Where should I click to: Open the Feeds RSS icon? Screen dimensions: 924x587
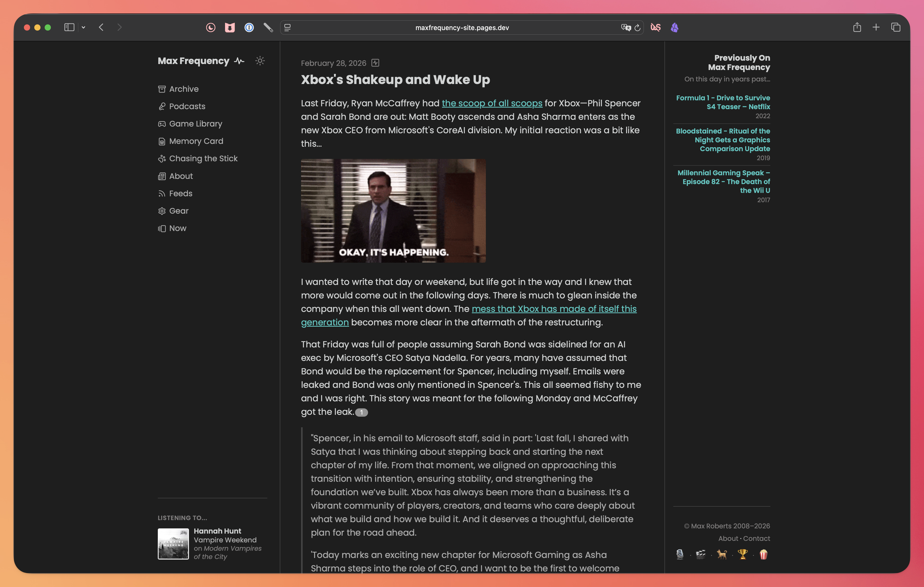point(181,193)
